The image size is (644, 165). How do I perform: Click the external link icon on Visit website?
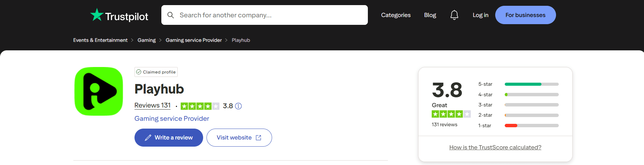click(x=258, y=138)
